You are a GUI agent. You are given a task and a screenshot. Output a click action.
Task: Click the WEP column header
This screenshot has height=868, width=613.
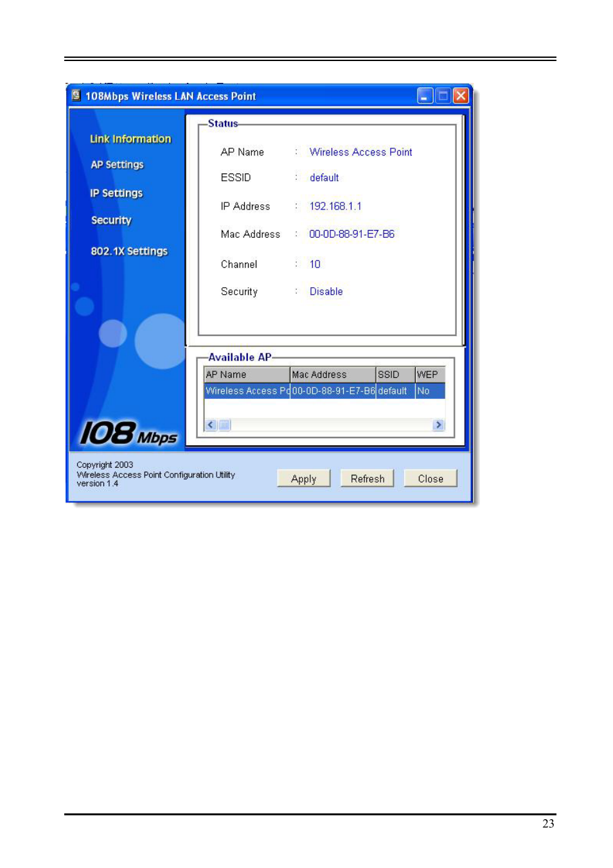point(430,375)
